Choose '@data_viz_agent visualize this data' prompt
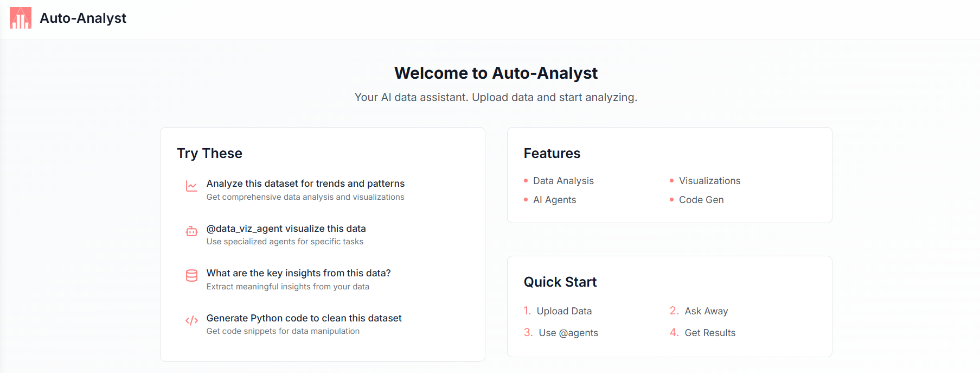Viewport: 980px width, 373px height. (x=286, y=229)
